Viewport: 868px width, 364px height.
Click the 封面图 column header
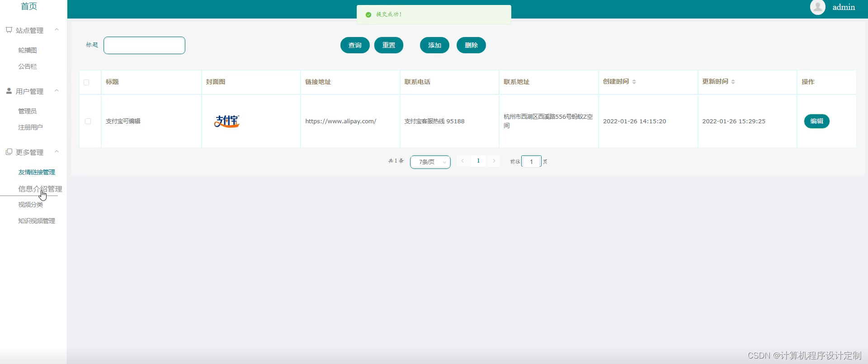pyautogui.click(x=215, y=82)
